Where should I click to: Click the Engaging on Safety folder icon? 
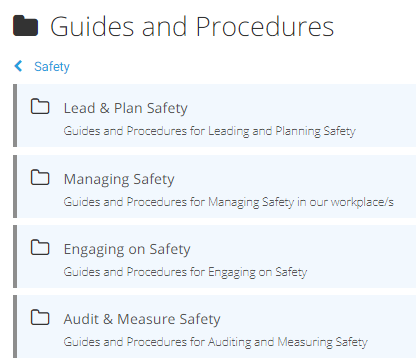[x=40, y=248]
